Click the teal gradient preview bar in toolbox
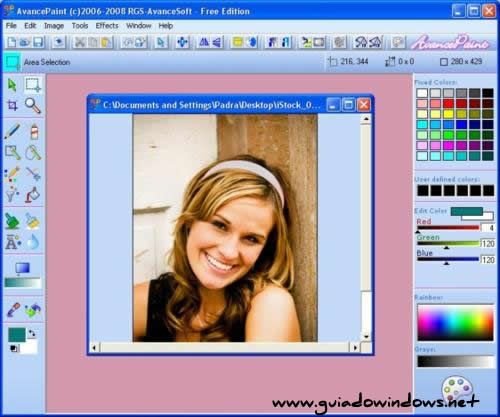The height and width of the screenshot is (417, 500). (23, 283)
